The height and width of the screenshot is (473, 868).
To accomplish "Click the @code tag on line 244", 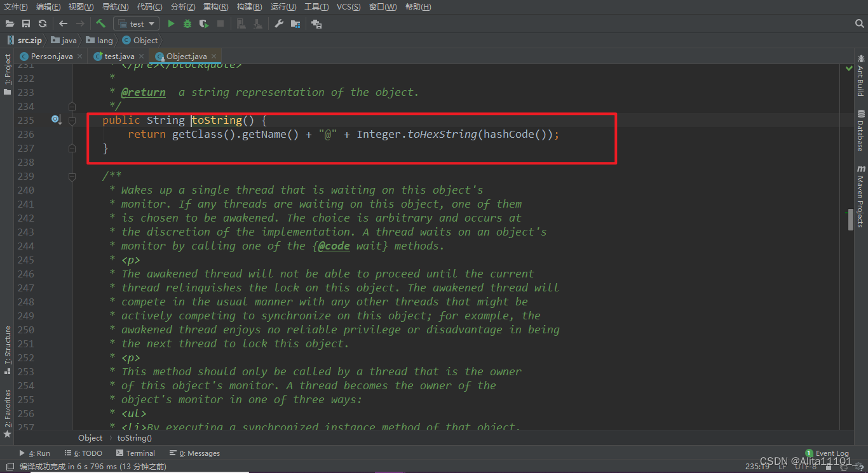I will click(x=334, y=246).
